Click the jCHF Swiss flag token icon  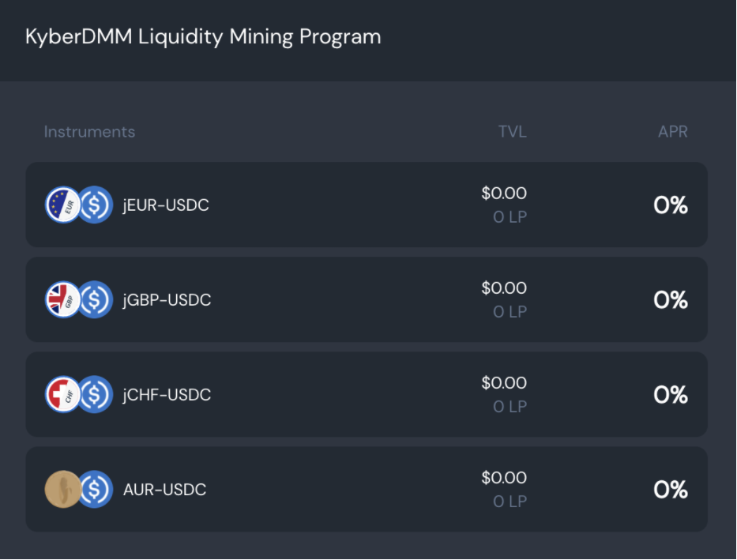click(x=62, y=395)
